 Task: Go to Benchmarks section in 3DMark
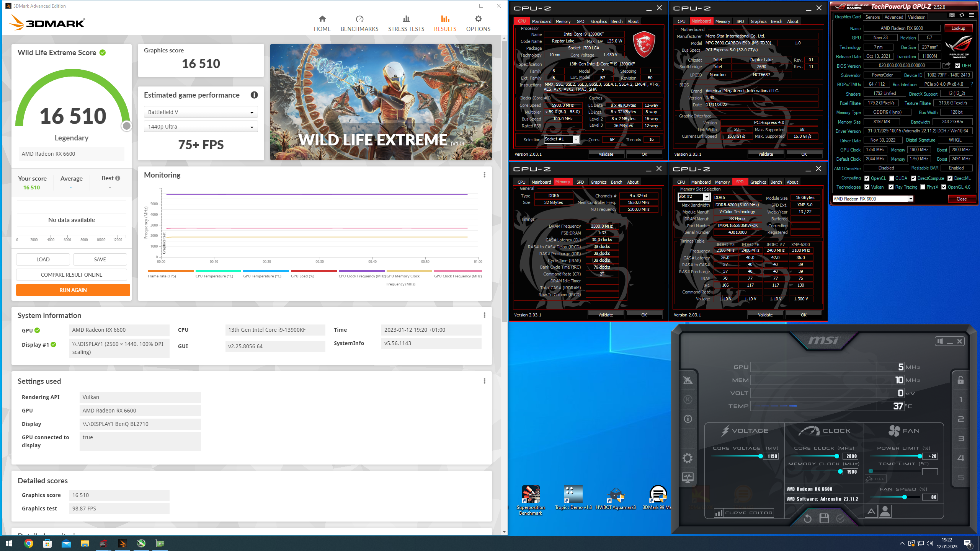tap(359, 23)
